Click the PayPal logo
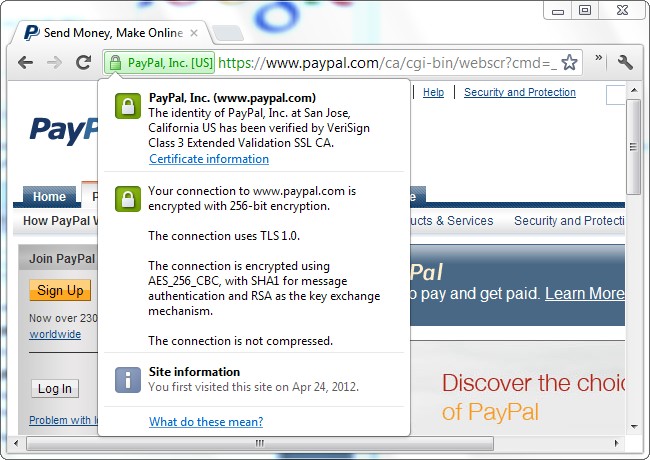Screen dimensions: 650x460 (x=64, y=130)
